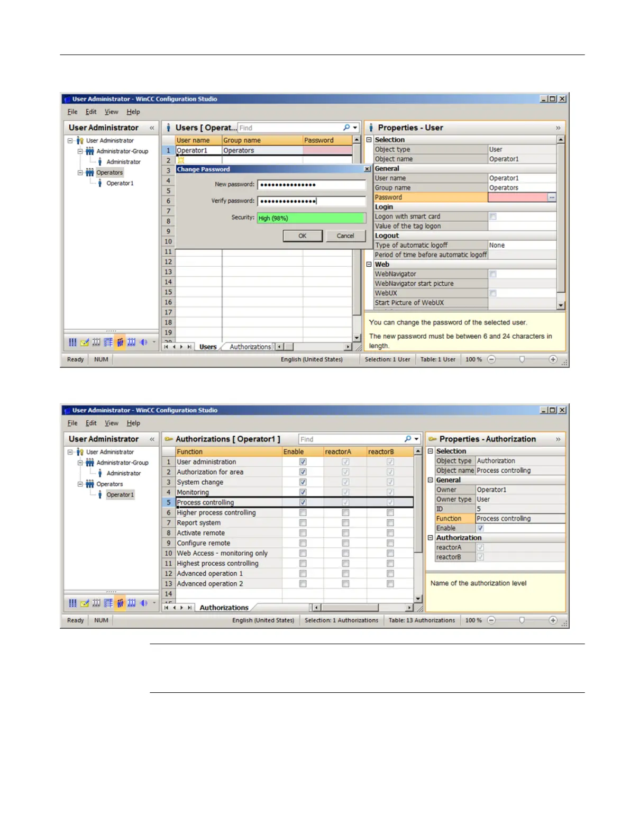Select Operator1 in the Authorizations window tree
The width and height of the screenshot is (630, 840).
coord(120,495)
